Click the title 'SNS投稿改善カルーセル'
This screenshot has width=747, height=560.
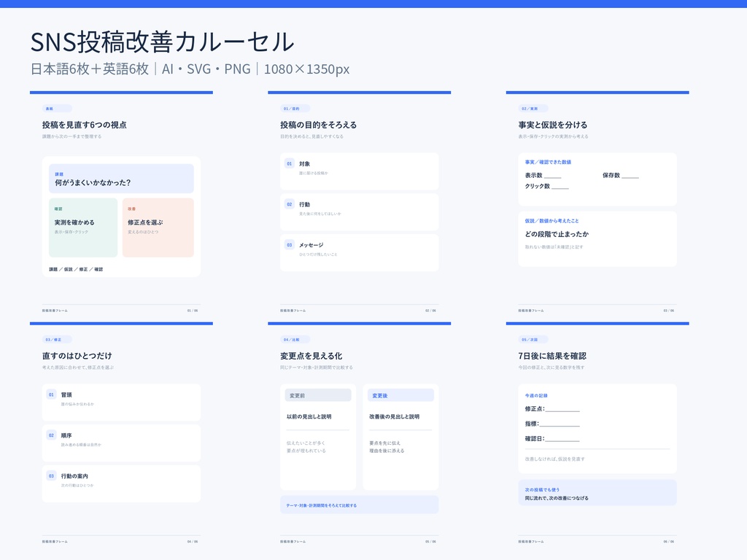pos(163,42)
